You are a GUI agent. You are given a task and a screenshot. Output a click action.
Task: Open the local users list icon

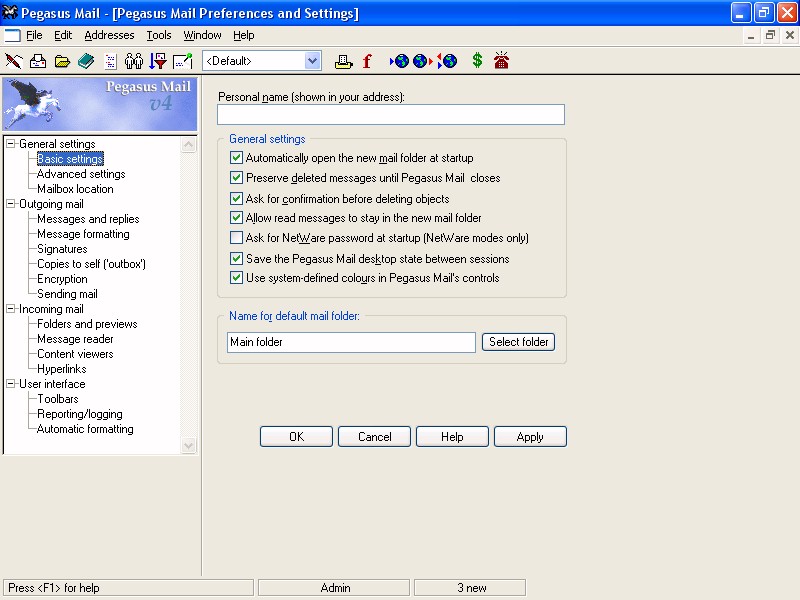click(x=134, y=61)
